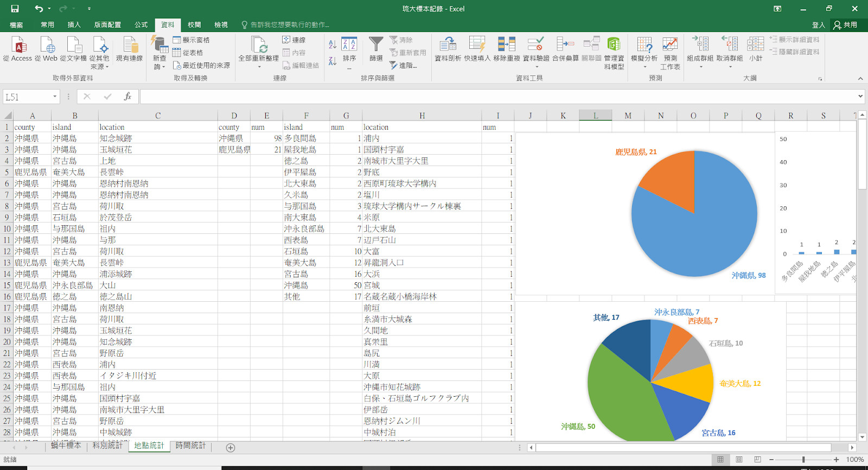Click Flash Fill (快速填入)
The width and height of the screenshot is (868, 470).
point(477,49)
